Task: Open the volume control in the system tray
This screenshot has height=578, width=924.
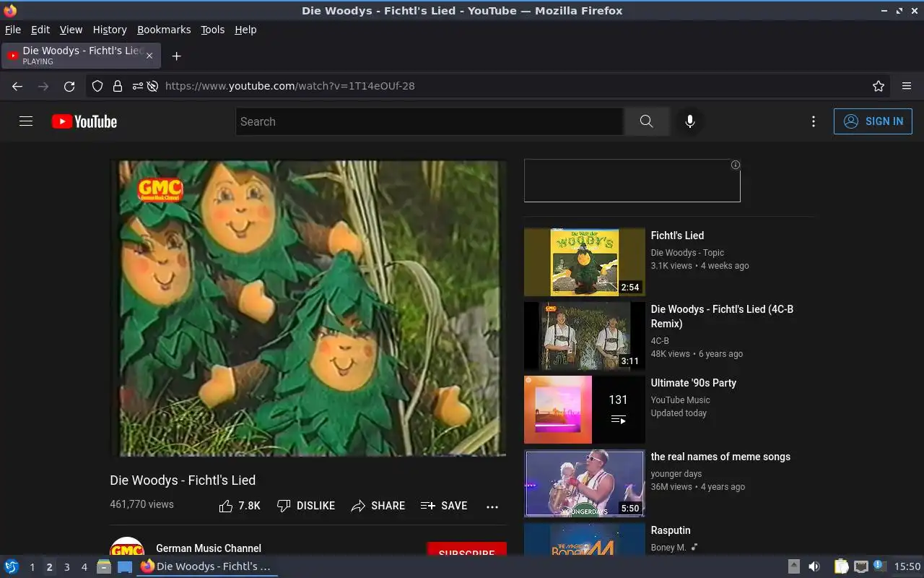Action: pyautogui.click(x=814, y=566)
